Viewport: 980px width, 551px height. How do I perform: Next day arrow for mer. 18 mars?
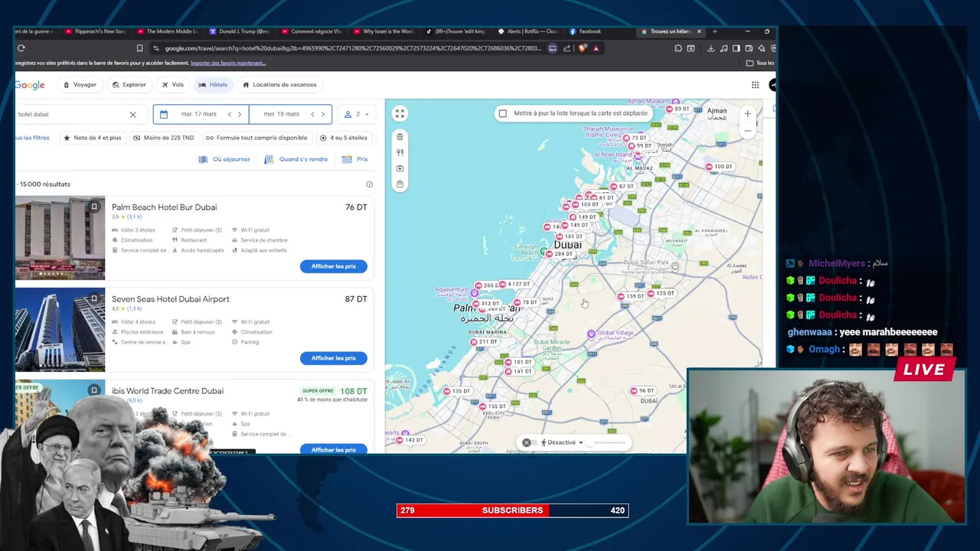(x=322, y=114)
